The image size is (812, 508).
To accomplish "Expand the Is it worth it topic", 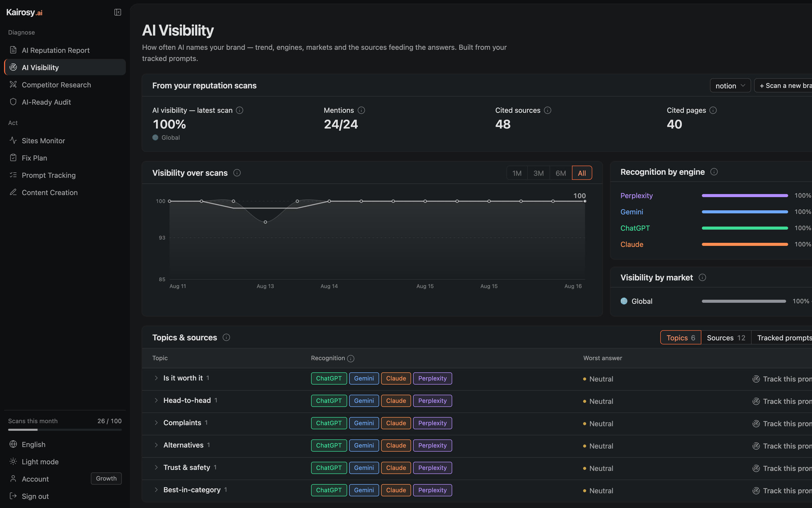I will 156,378.
